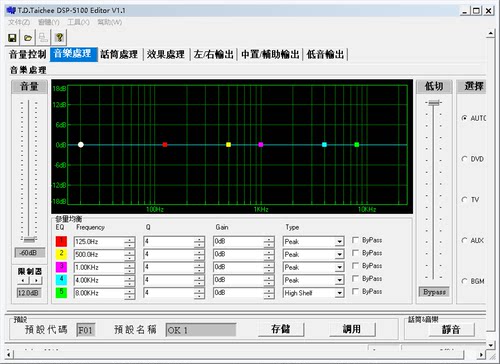Screen dimensions: 500x364
Task: Select the white node on EQ graph
Action: [x=81, y=145]
